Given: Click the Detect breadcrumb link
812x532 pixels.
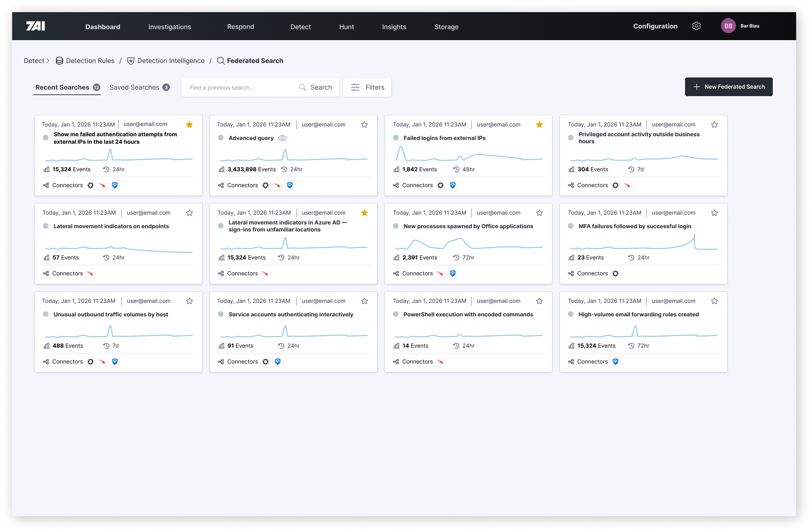Looking at the screenshot, I should [34, 61].
